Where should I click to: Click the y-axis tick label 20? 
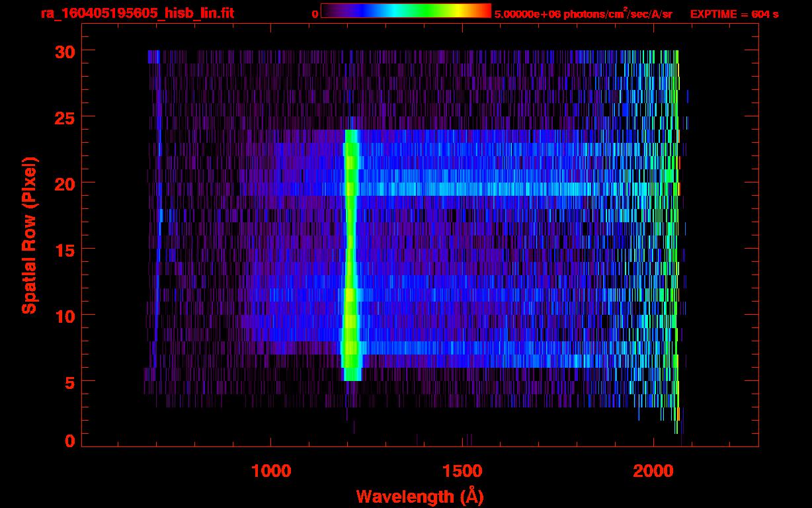pos(64,183)
